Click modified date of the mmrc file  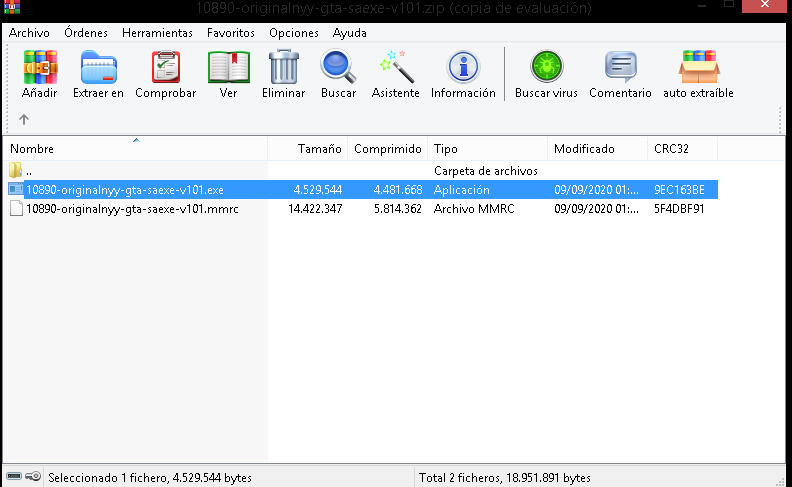(x=596, y=209)
